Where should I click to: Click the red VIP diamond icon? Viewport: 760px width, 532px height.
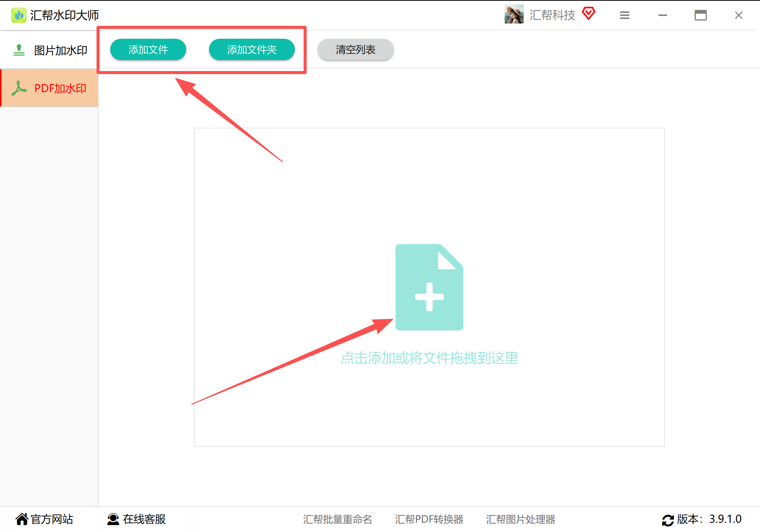click(x=589, y=14)
